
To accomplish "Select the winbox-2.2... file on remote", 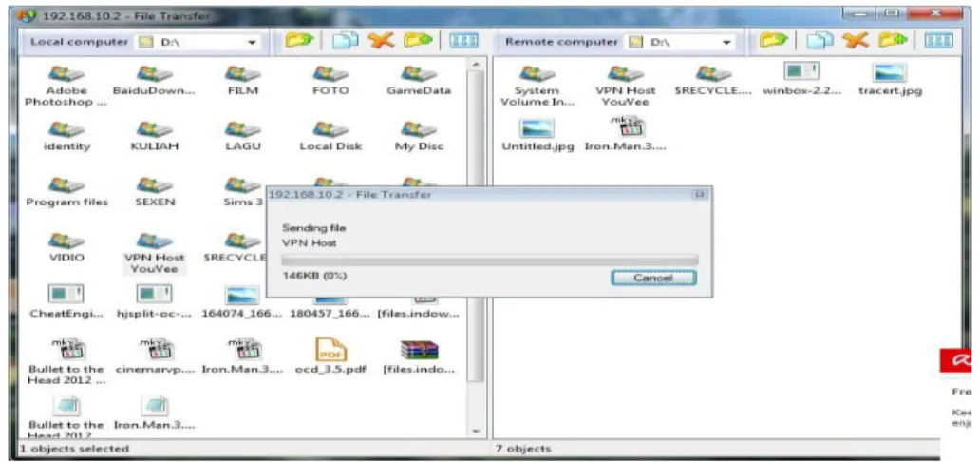I will (x=801, y=80).
